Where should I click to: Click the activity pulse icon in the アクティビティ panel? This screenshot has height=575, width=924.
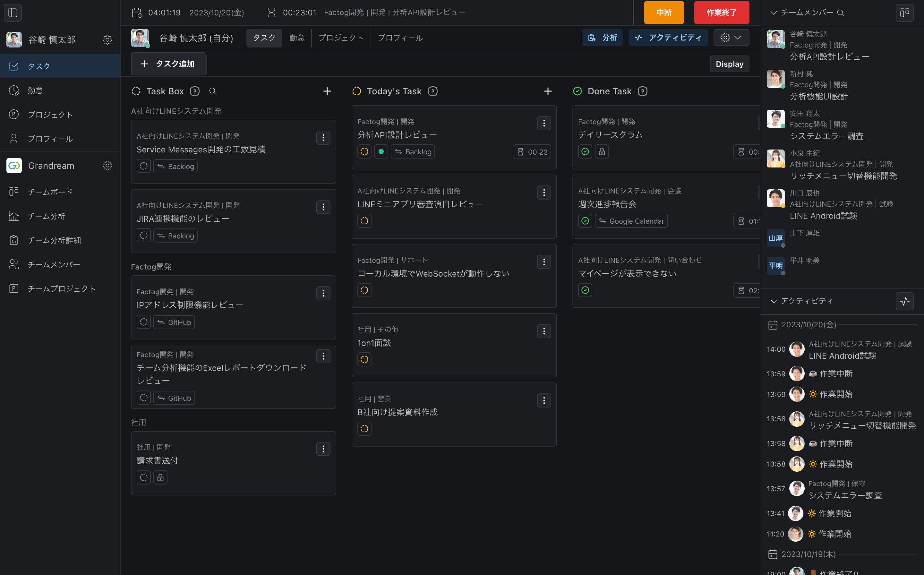coord(905,301)
